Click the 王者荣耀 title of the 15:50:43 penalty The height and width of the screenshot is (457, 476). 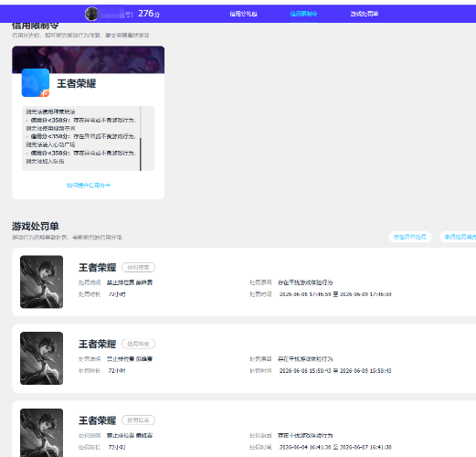tap(98, 344)
